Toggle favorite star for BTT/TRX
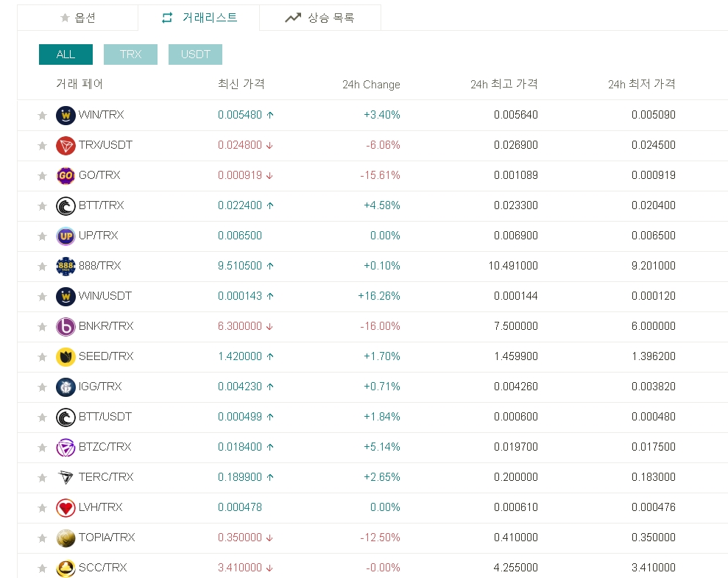This screenshot has width=728, height=578. click(42, 205)
